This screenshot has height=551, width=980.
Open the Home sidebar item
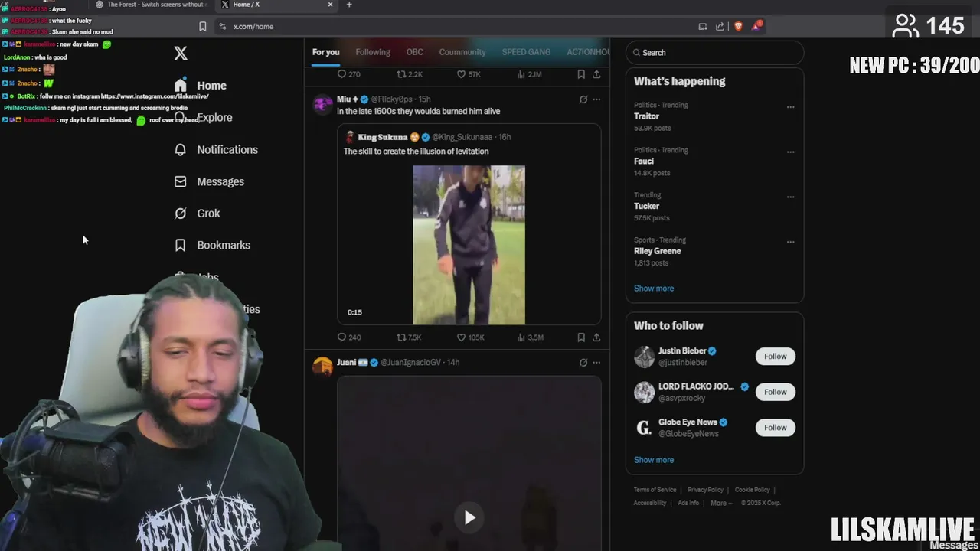tap(200, 86)
